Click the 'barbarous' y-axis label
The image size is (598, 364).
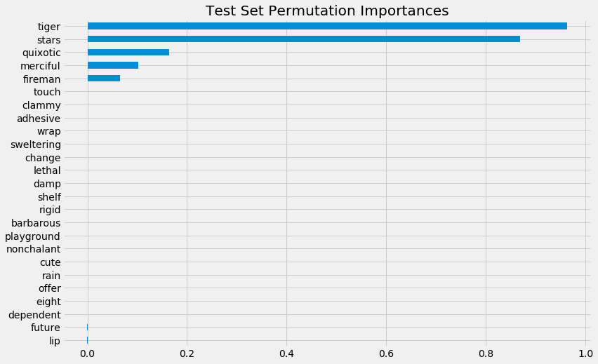click(36, 223)
